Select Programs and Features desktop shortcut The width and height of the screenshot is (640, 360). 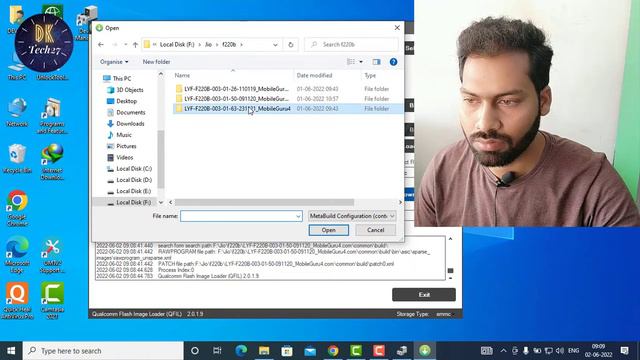(x=52, y=116)
